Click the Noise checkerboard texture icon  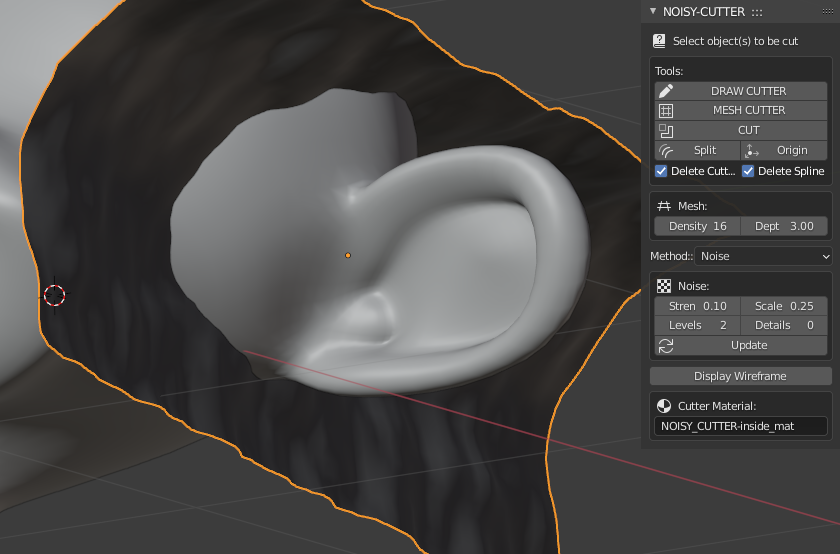[664, 286]
